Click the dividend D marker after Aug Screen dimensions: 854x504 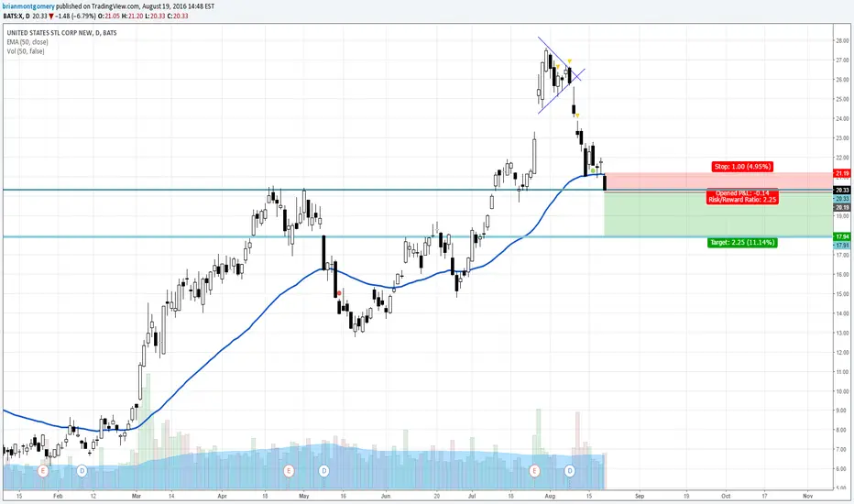pyautogui.click(x=569, y=470)
